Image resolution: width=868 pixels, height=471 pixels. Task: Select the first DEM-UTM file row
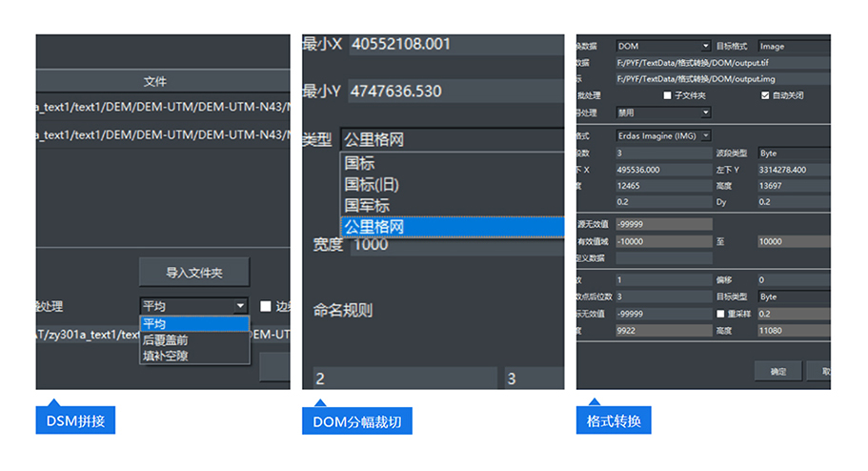[162, 109]
